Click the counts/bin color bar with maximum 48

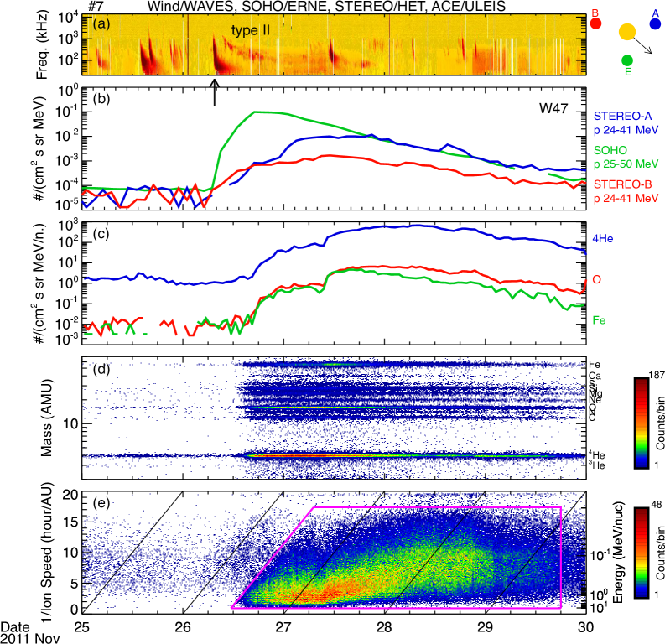[x=642, y=553]
